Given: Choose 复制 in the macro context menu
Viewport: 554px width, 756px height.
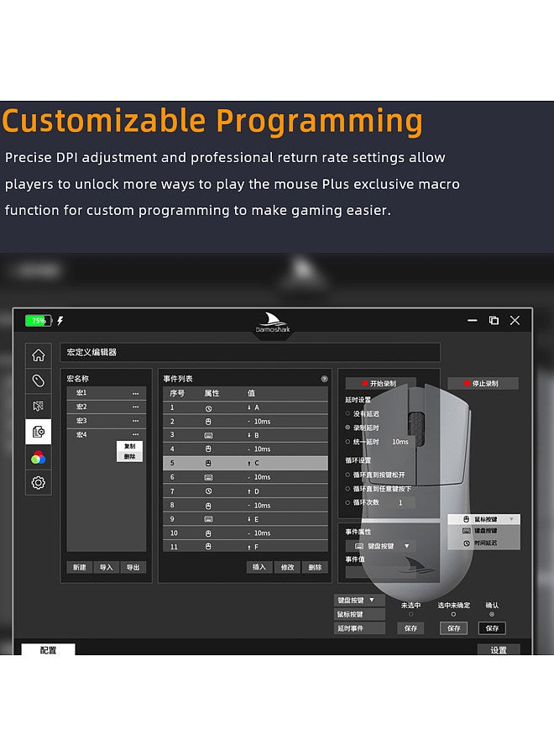Looking at the screenshot, I should pos(129,446).
